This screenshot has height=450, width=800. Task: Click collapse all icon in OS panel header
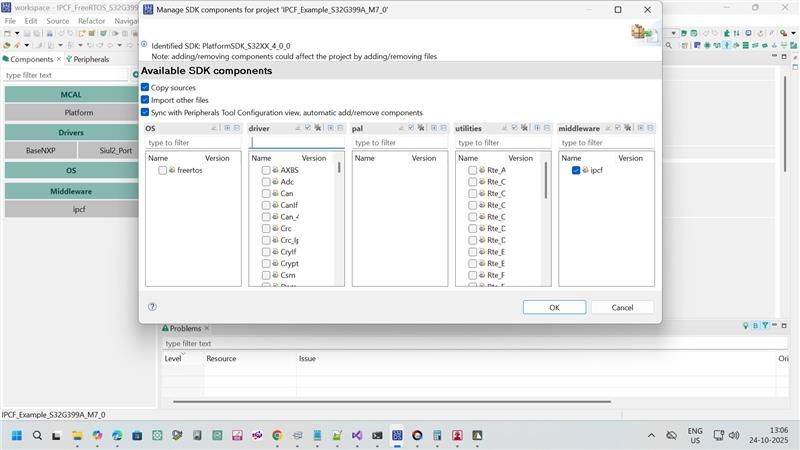point(237,128)
